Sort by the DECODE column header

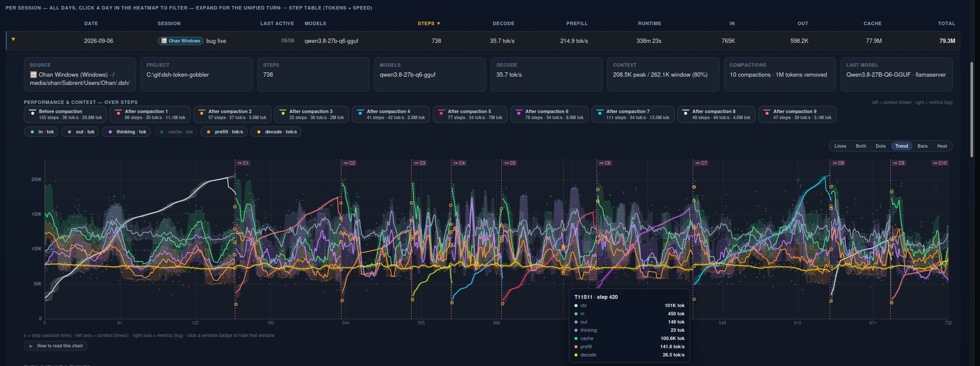503,23
